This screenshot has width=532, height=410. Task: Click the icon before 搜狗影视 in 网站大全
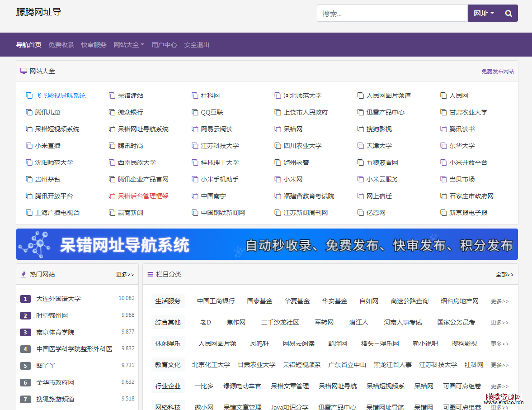pos(361,129)
